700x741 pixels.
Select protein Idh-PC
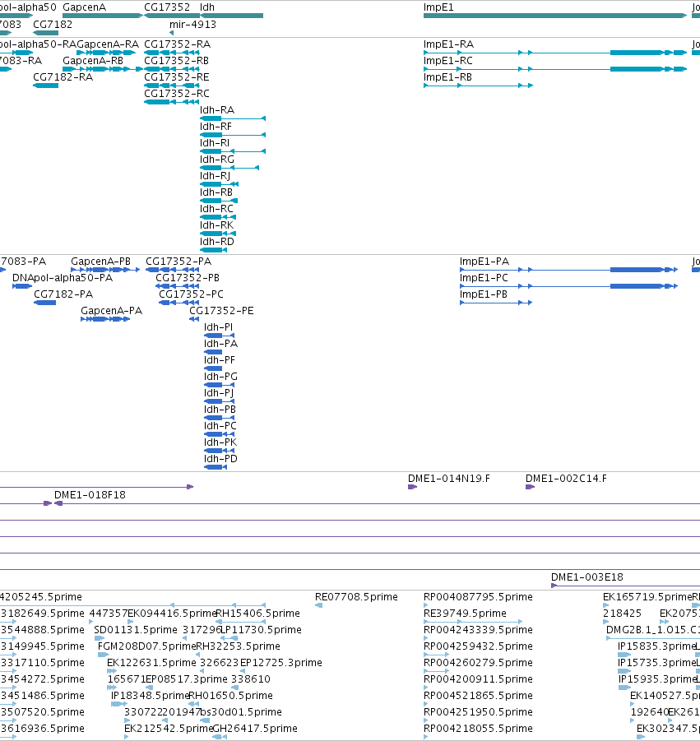[x=220, y=426]
